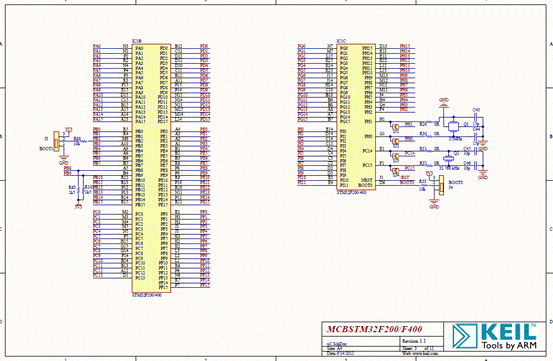Click the GND symbol below jumper J4
The height and width of the screenshot is (361, 553).
click(x=434, y=203)
